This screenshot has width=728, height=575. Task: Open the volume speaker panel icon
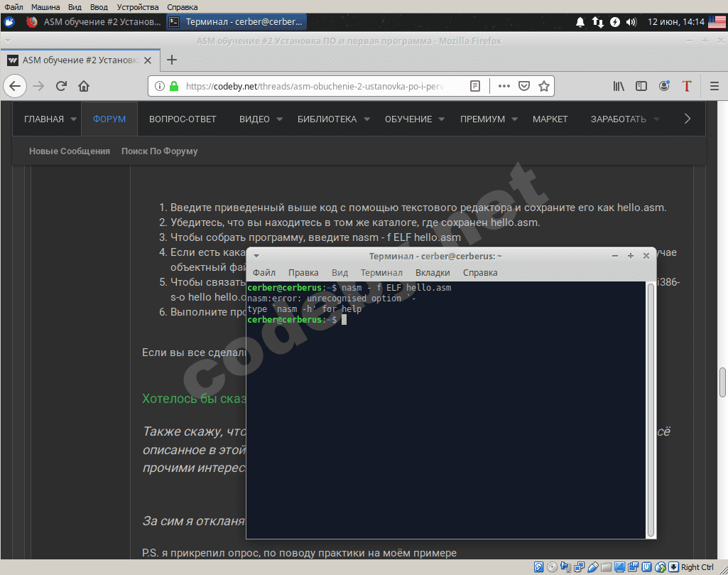pyautogui.click(x=631, y=22)
